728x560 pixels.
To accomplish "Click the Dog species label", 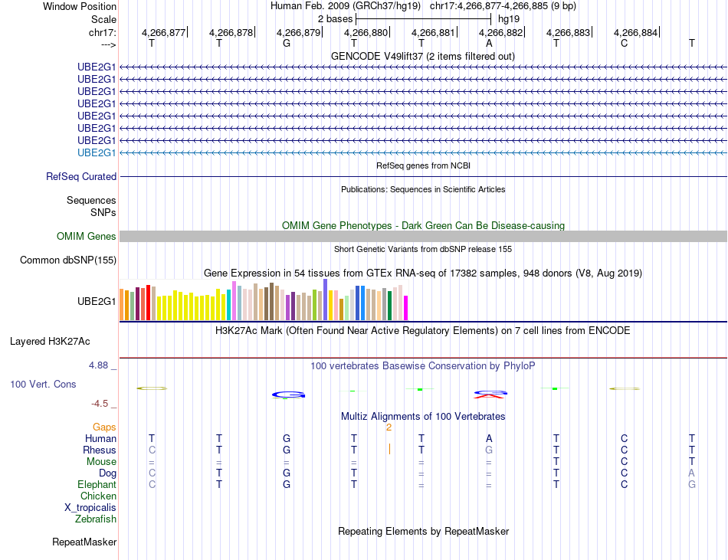I will click(107, 473).
